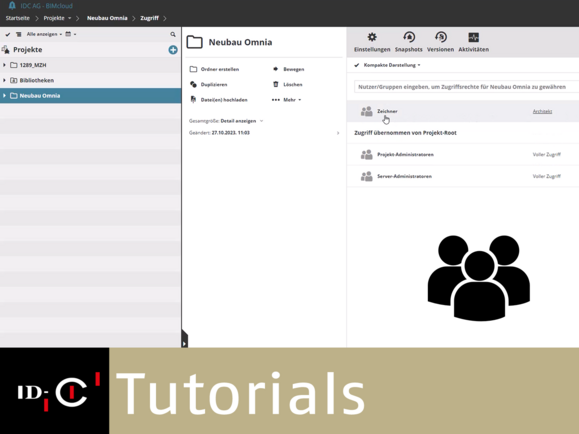Toggle the Kompakte Darstellung checkmark

[357, 65]
